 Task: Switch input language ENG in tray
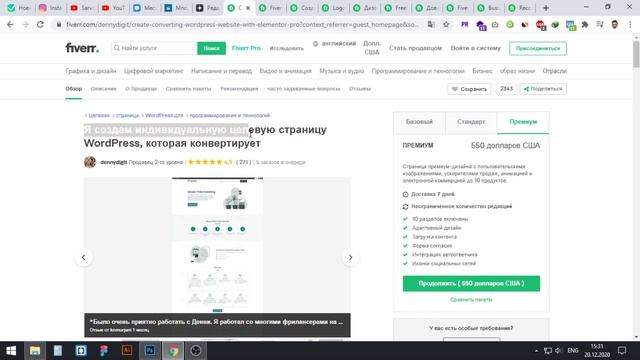(573, 351)
